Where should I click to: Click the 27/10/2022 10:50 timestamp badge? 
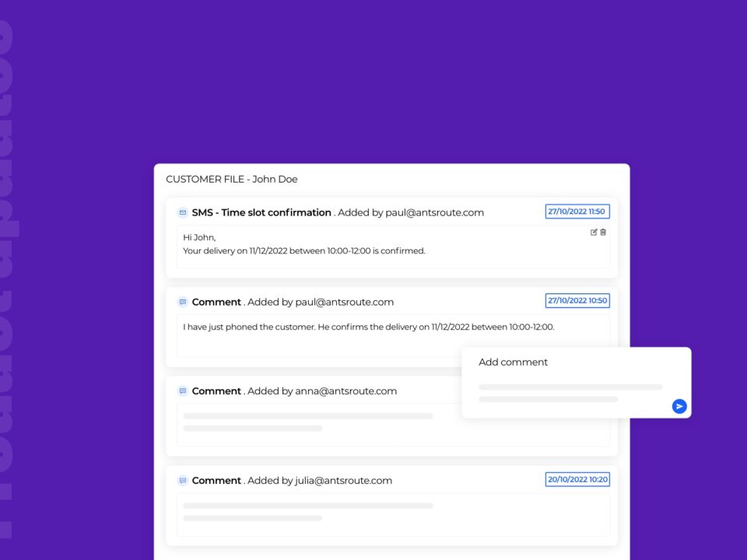tap(577, 301)
